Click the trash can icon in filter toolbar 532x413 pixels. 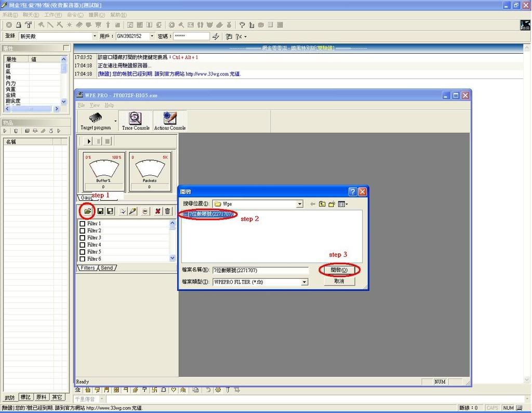[167, 211]
